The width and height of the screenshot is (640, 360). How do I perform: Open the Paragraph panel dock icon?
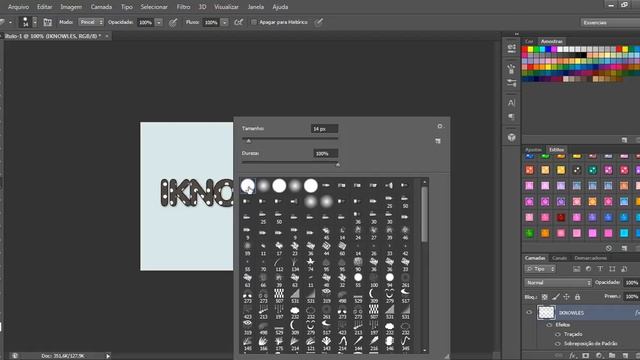click(511, 117)
